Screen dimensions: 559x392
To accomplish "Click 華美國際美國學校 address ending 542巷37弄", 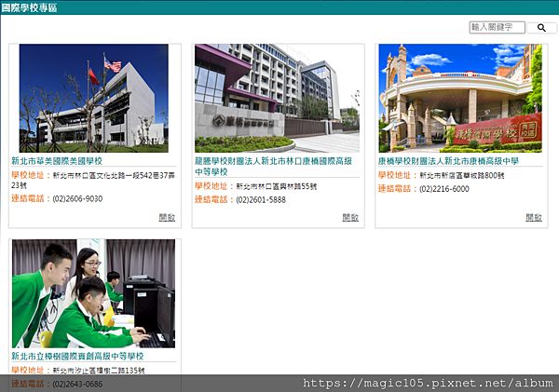I will pos(93,180).
